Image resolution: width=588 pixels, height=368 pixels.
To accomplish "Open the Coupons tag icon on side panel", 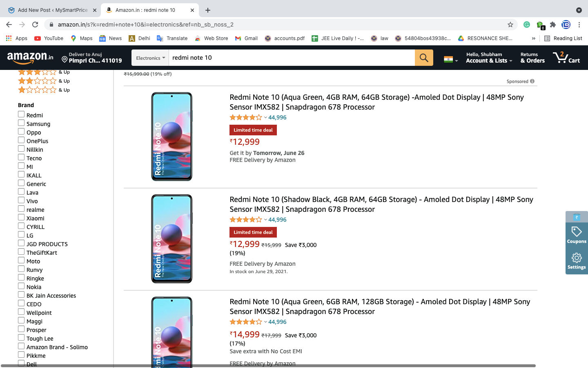I will 577,235.
